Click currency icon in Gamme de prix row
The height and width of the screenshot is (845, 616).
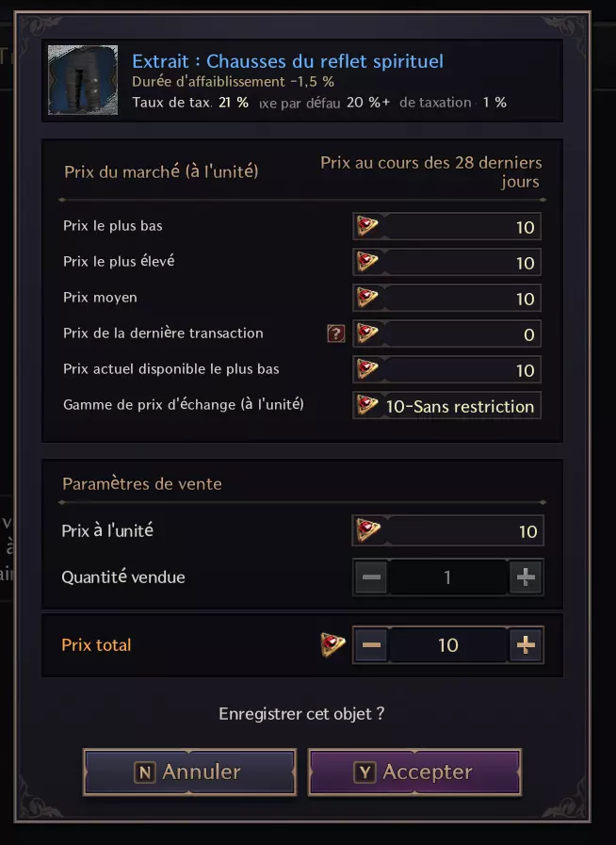tap(366, 405)
